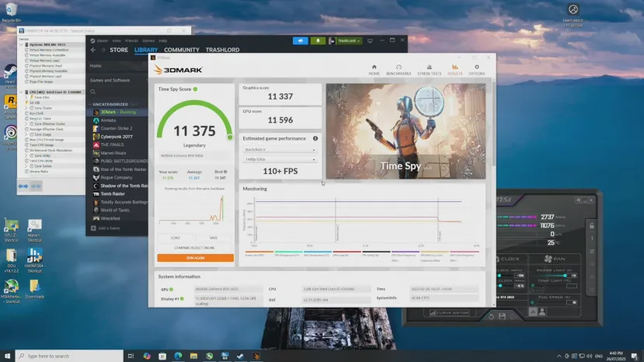Viewport: 644px width, 362px height.
Task: Click the HWiNFO blue arrows navigation button
Action: pyautogui.click(x=23, y=186)
